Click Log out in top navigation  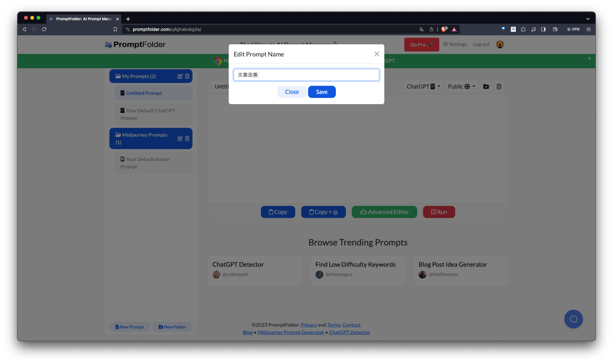[x=481, y=44]
